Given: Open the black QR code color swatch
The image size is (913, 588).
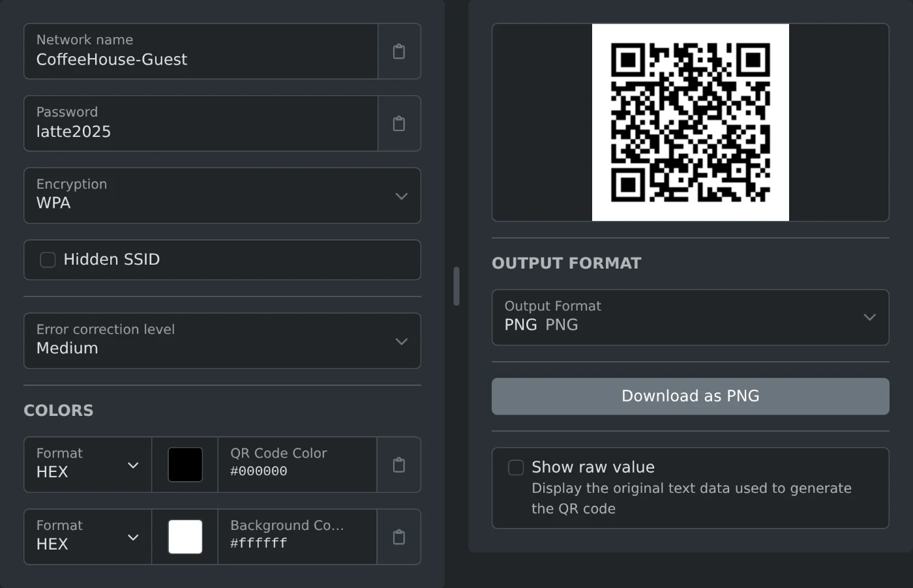Looking at the screenshot, I should 185,465.
